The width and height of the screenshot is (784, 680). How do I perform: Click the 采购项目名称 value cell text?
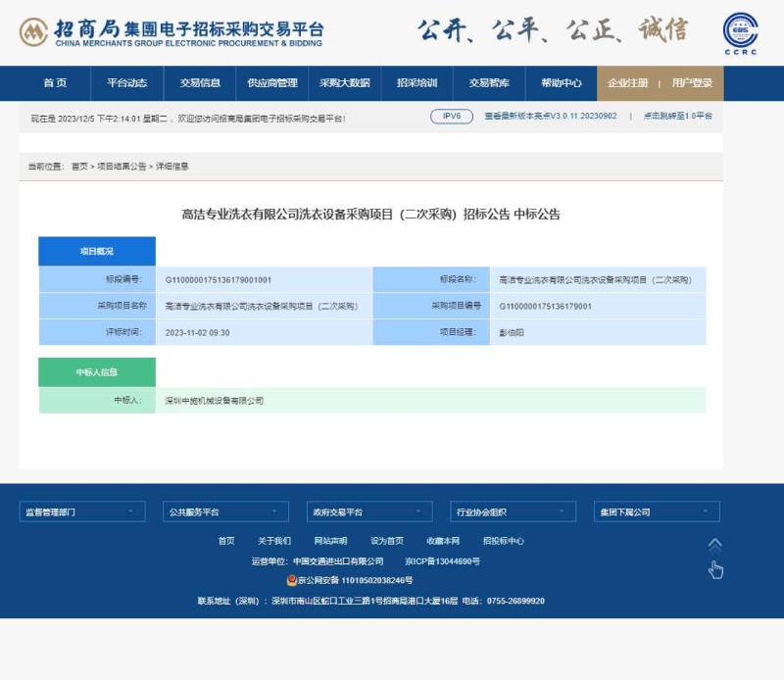click(262, 306)
